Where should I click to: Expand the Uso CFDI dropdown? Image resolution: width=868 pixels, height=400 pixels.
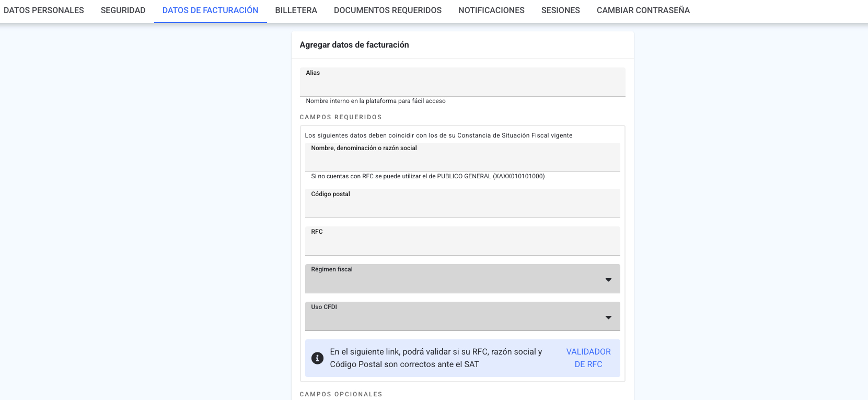(x=462, y=316)
